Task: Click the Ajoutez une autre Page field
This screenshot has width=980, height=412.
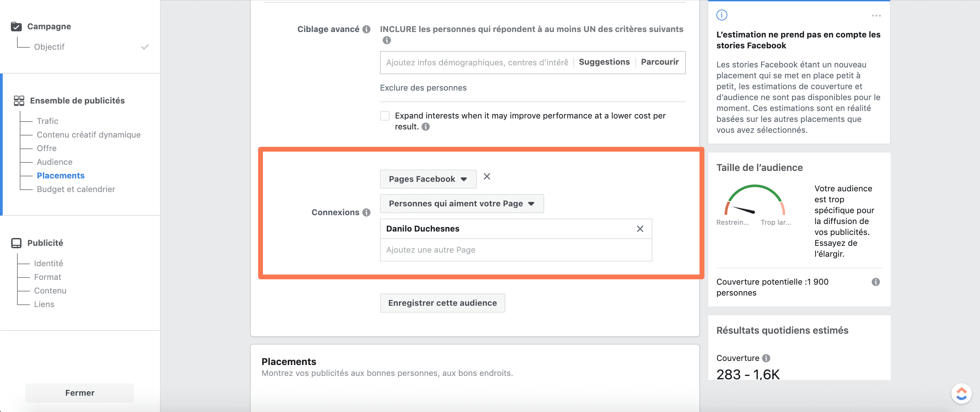Action: [516, 250]
